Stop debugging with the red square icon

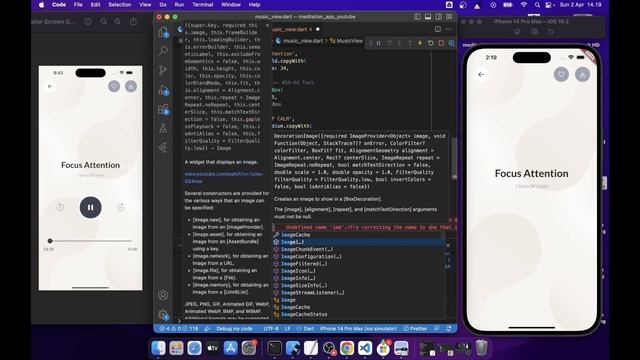441,43
